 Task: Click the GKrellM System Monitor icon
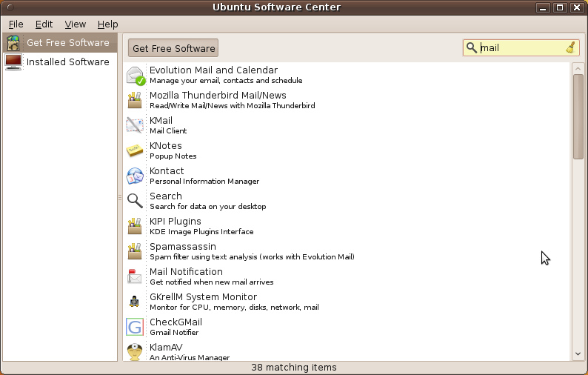tap(134, 302)
